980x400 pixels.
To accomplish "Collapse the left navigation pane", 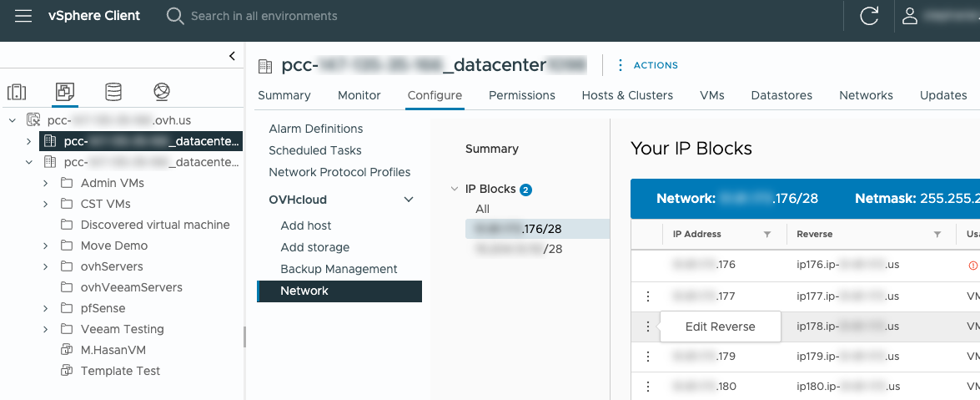I will pos(232,56).
